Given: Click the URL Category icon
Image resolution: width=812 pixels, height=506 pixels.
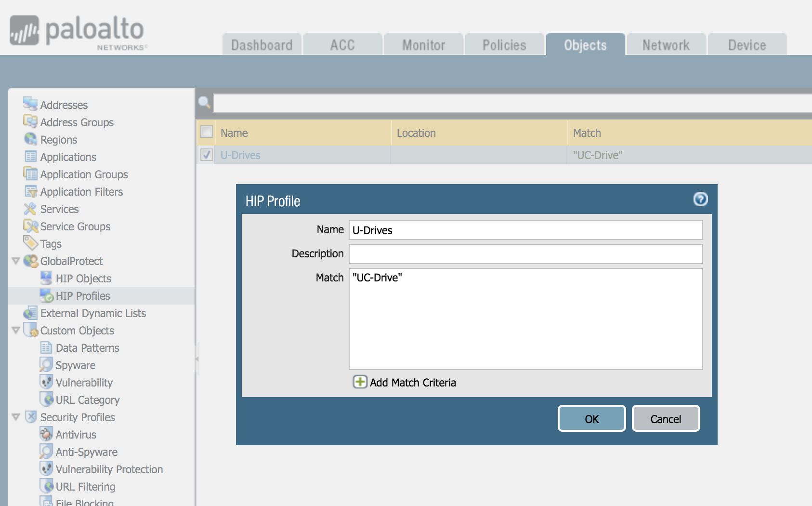Looking at the screenshot, I should [x=46, y=399].
